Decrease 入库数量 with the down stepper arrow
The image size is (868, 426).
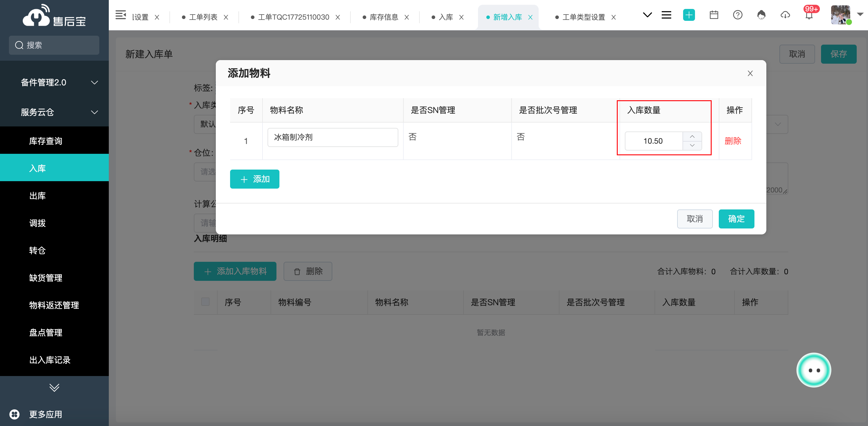[692, 145]
